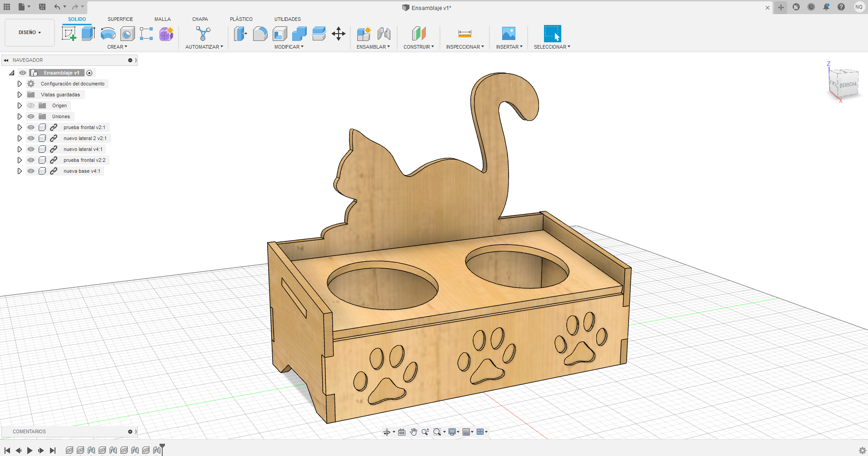Hide component prueba frontal v2:2

click(x=31, y=160)
